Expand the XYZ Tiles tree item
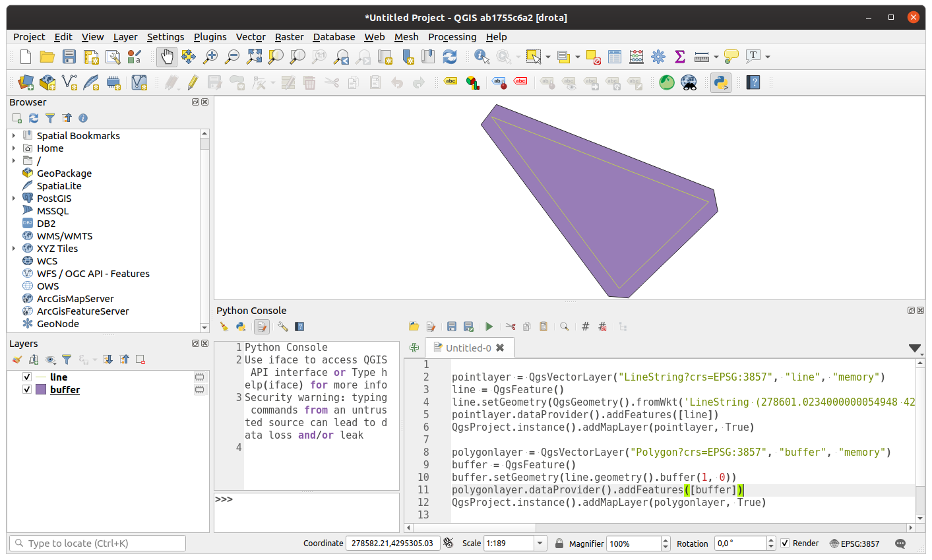This screenshot has height=560, width=932. coord(13,248)
